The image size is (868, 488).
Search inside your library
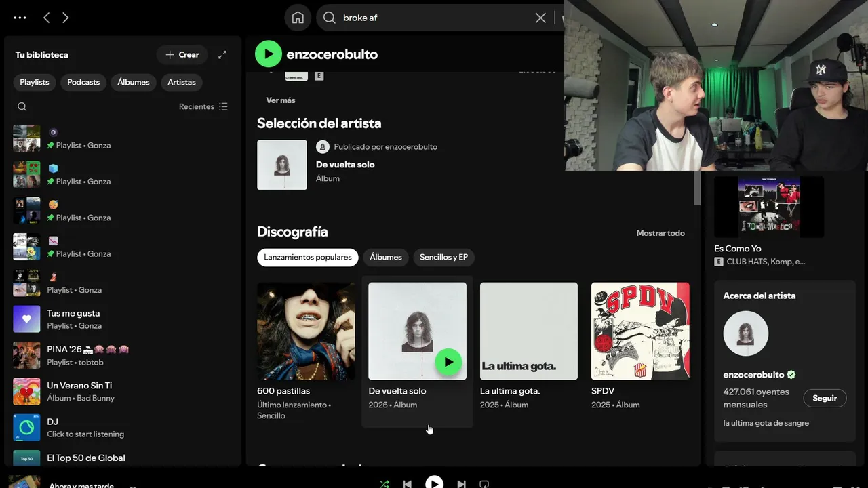tap(22, 106)
